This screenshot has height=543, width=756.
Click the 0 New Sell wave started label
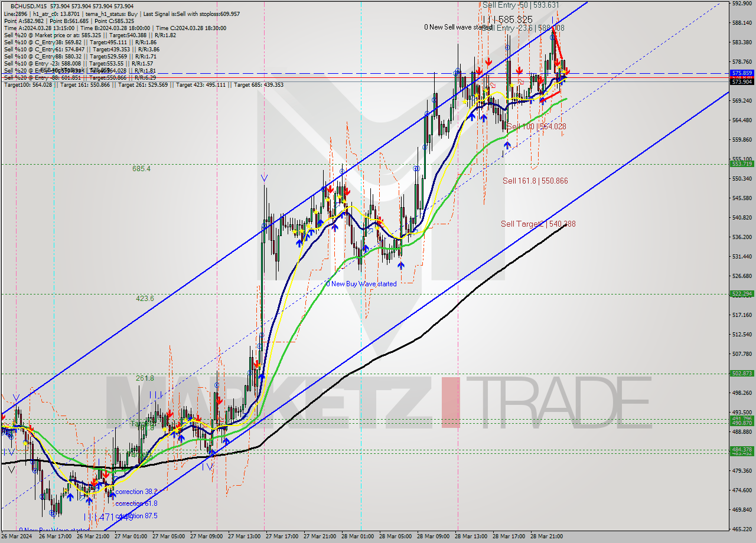(458, 27)
